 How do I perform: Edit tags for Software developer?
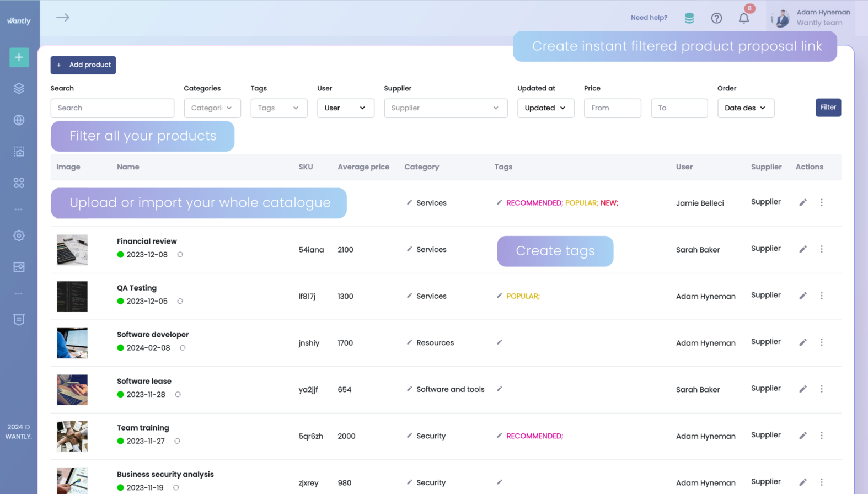(x=500, y=342)
